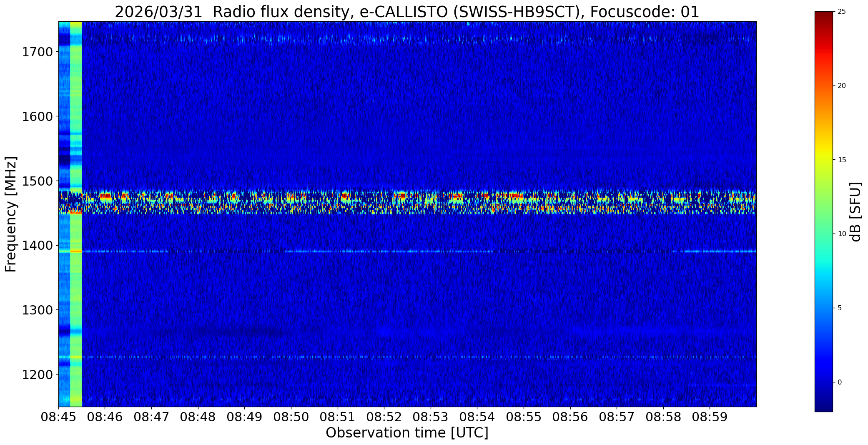
Task: Click the 08:49 time tick label
Action: tap(244, 417)
